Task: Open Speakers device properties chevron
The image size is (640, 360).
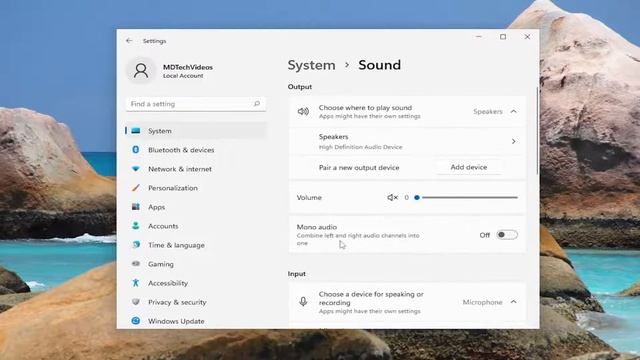Action: [x=513, y=141]
